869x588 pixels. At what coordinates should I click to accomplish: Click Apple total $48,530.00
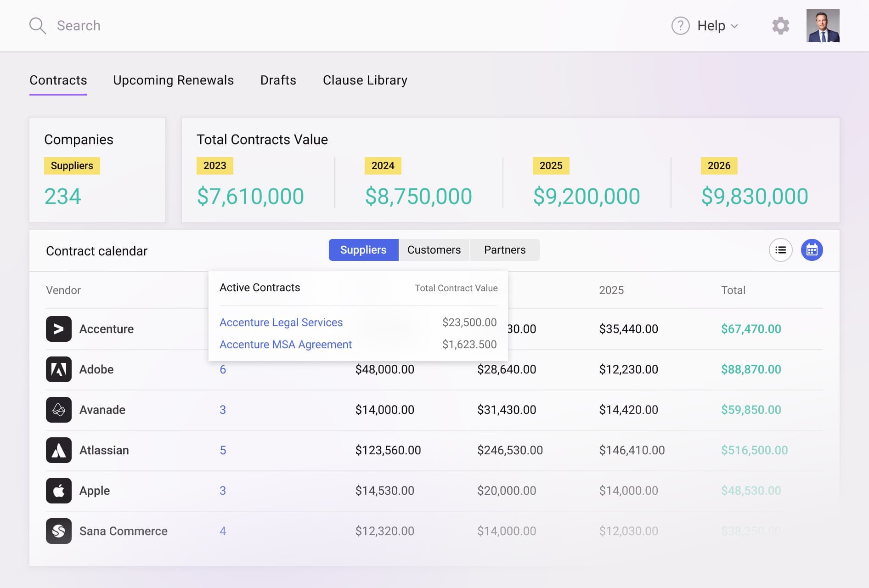pyautogui.click(x=751, y=491)
